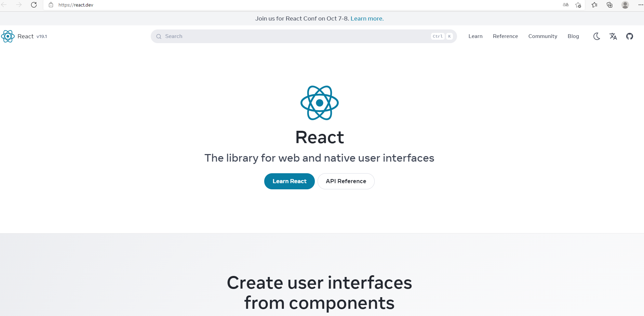
Task: Open the browser profile avatar
Action: tap(625, 5)
